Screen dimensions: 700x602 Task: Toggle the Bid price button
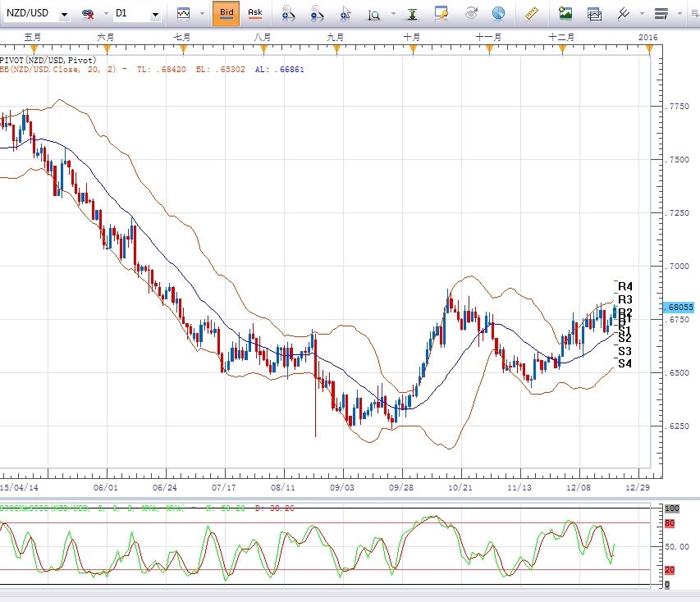click(x=226, y=13)
